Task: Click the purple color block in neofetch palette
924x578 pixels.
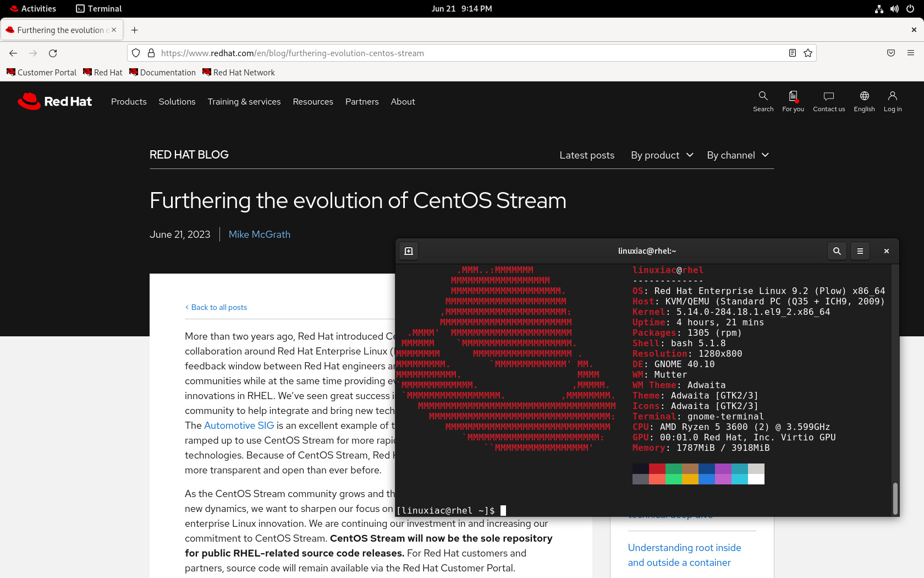Action: 723,469
